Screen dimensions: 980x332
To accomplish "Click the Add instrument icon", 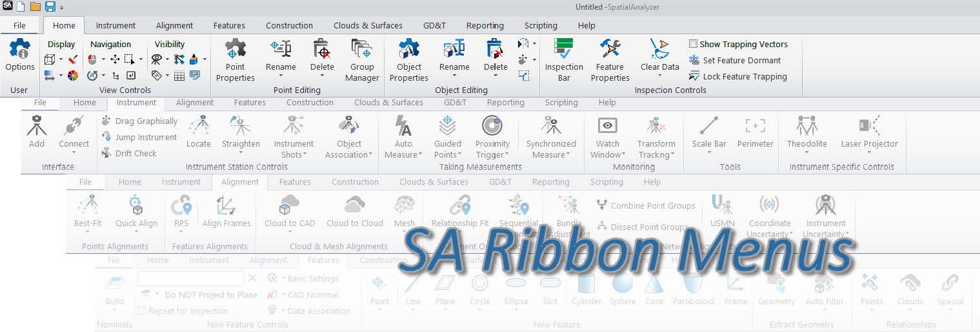I will 37,127.
